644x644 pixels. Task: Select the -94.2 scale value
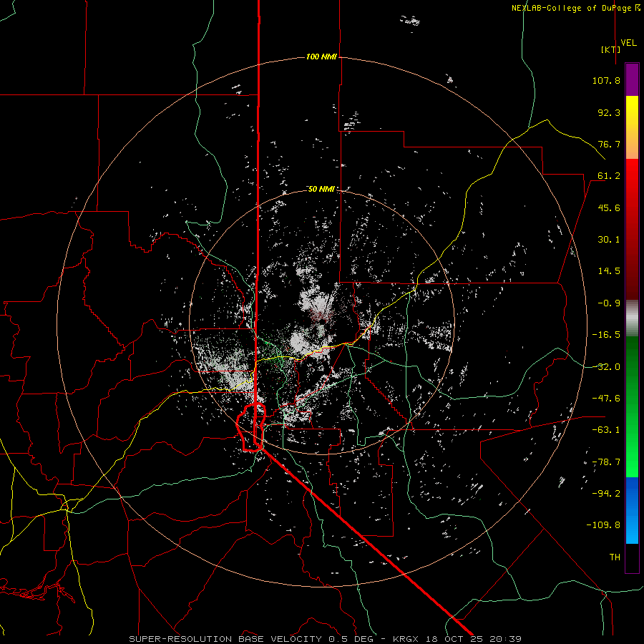click(606, 493)
